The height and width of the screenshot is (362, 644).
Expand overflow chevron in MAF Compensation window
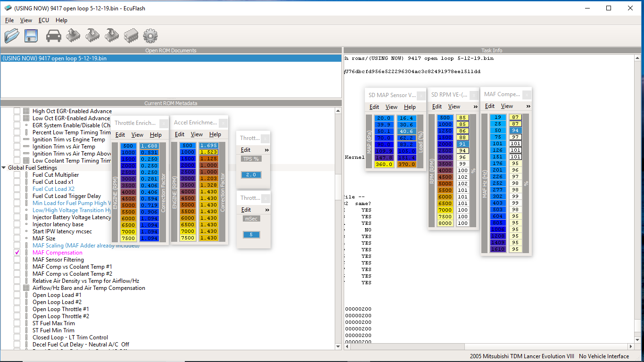pyautogui.click(x=528, y=106)
